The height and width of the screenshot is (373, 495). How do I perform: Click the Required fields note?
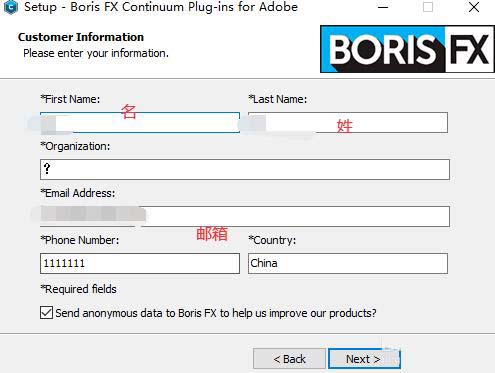point(78,289)
